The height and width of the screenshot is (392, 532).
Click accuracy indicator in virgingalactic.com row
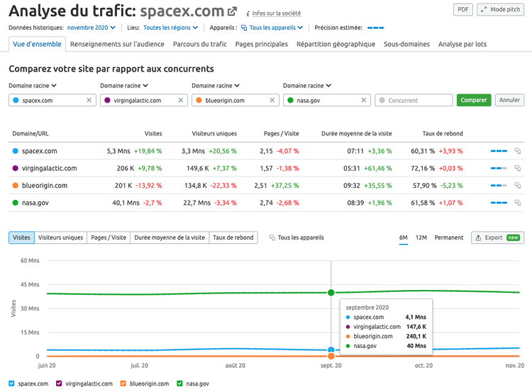[499, 168]
